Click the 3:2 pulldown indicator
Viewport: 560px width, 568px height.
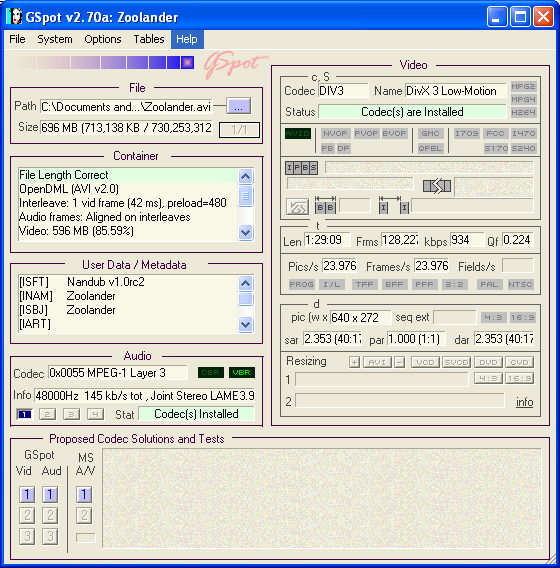454,284
